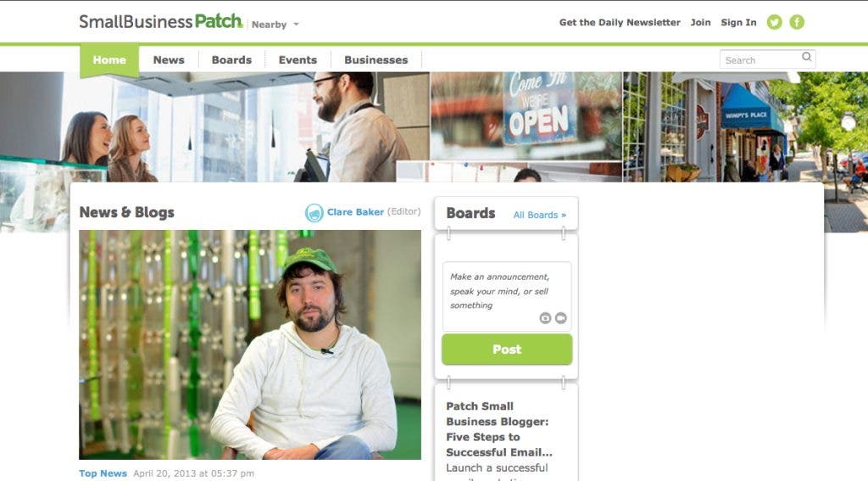Click Get the Daily Newsletter link
This screenshot has height=481, width=868.
(x=620, y=22)
